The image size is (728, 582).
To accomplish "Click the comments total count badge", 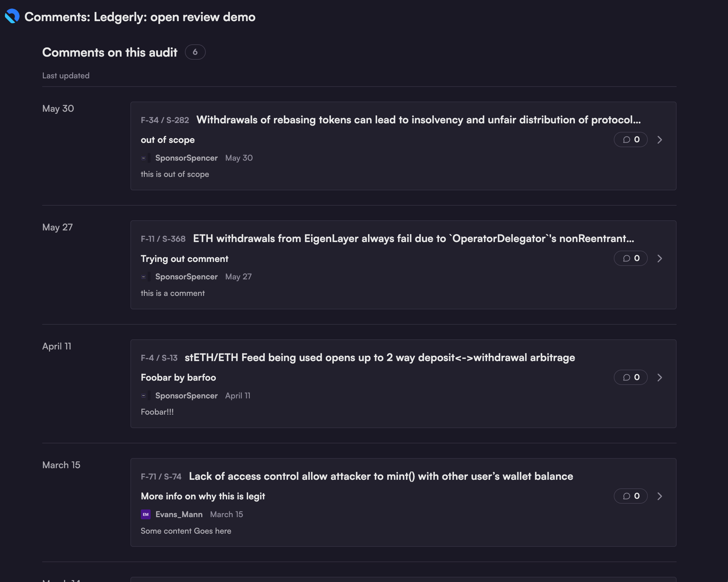I will (195, 52).
